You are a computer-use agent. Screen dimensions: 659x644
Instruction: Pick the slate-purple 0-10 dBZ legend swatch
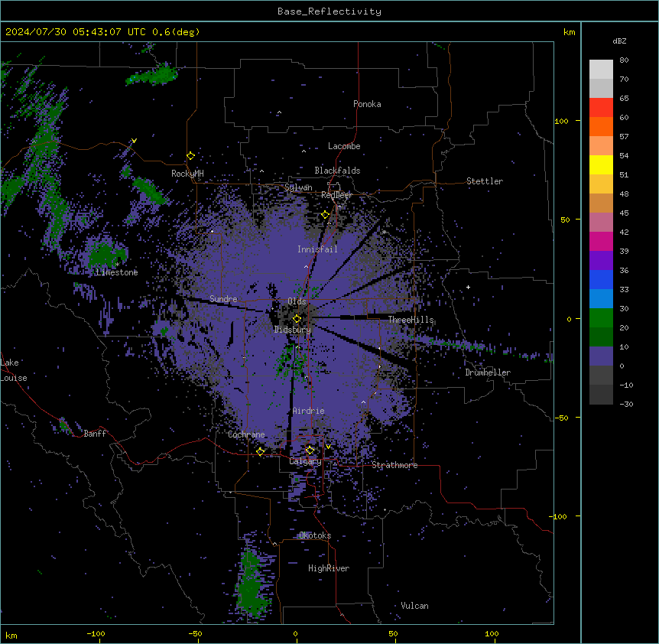point(601,356)
